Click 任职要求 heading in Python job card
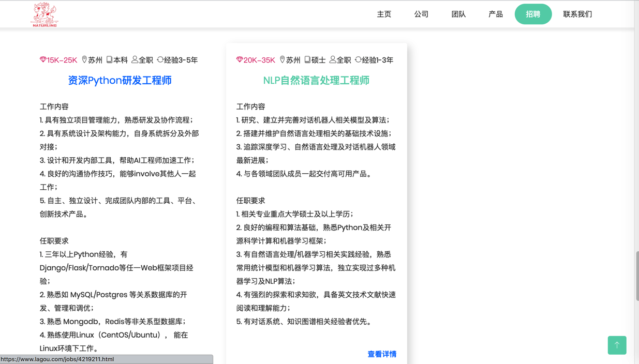 (x=54, y=241)
